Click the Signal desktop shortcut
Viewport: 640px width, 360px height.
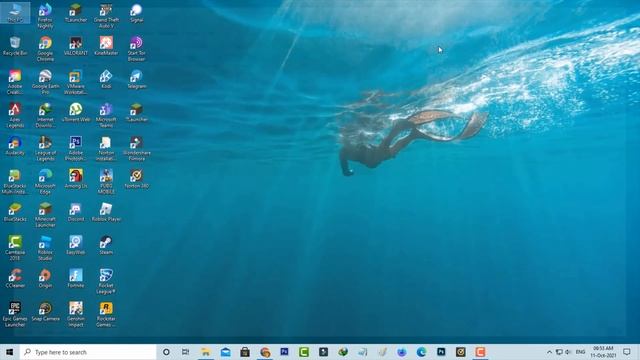tap(136, 13)
